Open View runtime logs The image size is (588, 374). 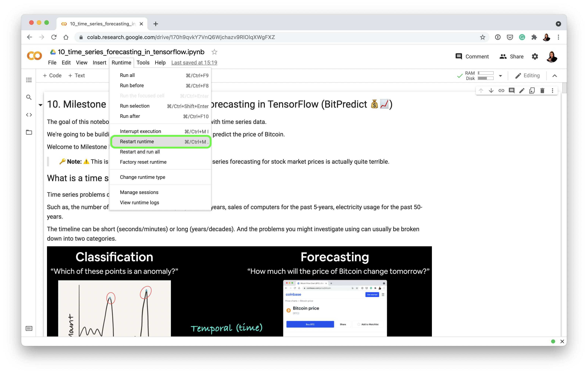160,203
